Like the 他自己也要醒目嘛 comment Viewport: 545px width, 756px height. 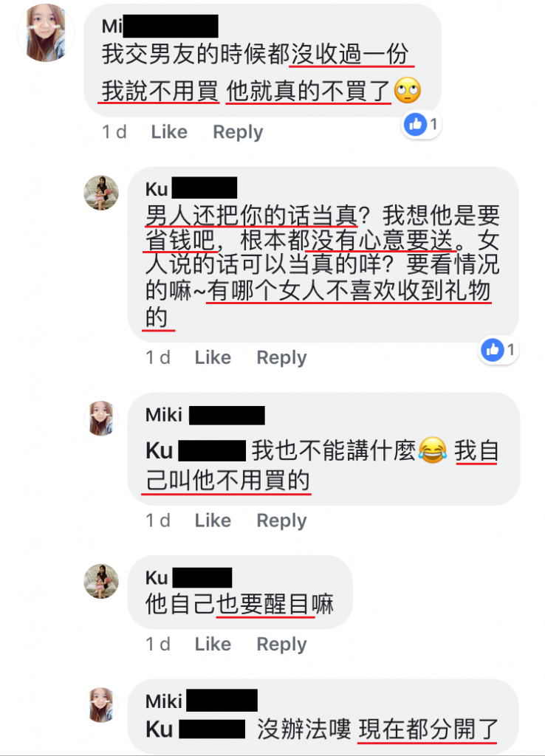[x=213, y=644]
